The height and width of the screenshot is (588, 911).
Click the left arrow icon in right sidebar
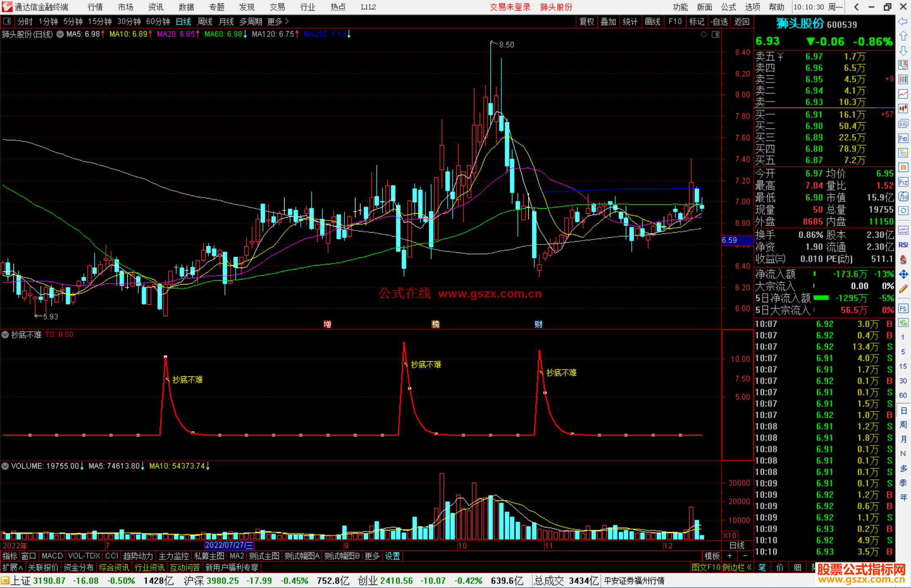pos(903,21)
